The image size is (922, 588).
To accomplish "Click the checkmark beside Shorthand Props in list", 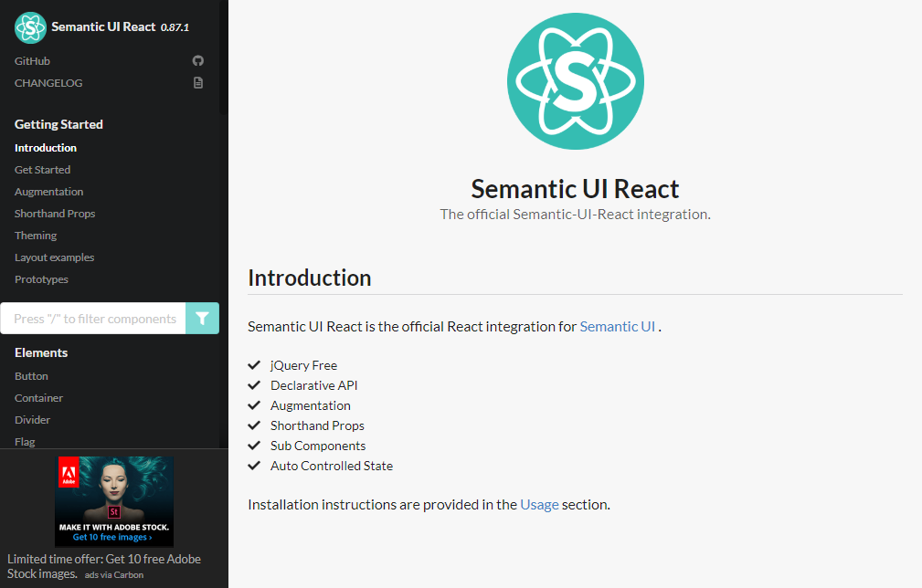I will tap(254, 425).
